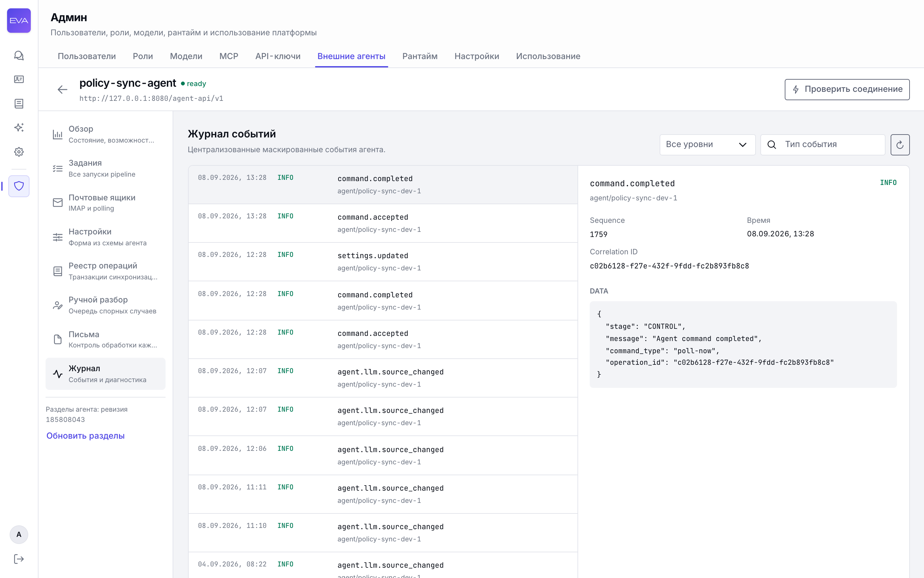Viewport: 924px width, 578px height.
Task: Open the gear settings sidebar icon
Action: click(x=19, y=152)
